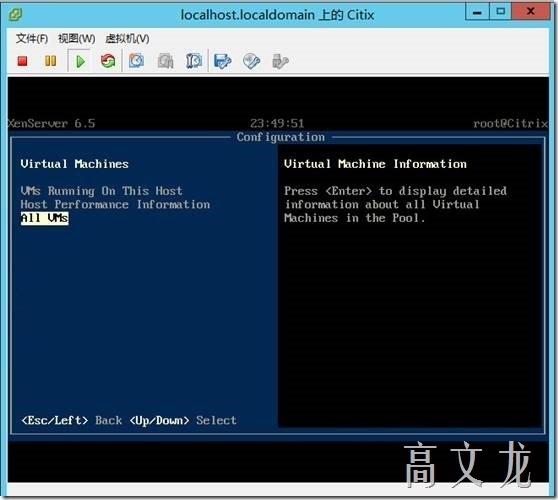Click the Configuration panel title

coord(281,137)
